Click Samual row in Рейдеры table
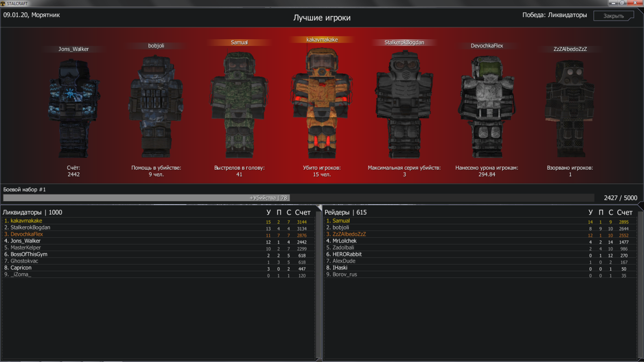The image size is (644, 362). click(x=480, y=221)
